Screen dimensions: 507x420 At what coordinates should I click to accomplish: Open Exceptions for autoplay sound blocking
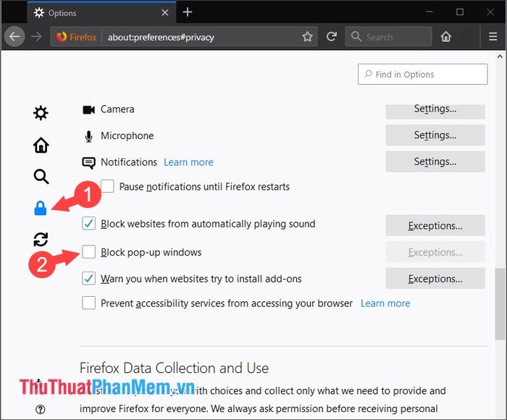[x=435, y=225]
